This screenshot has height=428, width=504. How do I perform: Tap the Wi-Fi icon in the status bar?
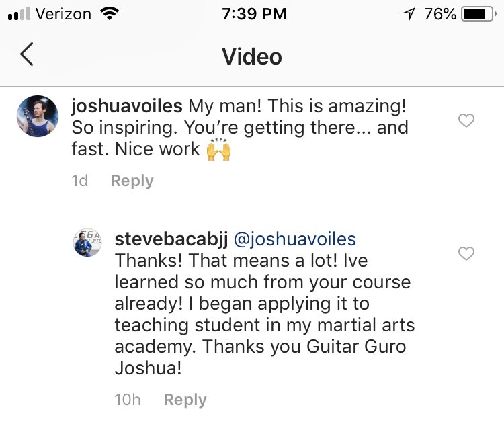tap(108, 13)
